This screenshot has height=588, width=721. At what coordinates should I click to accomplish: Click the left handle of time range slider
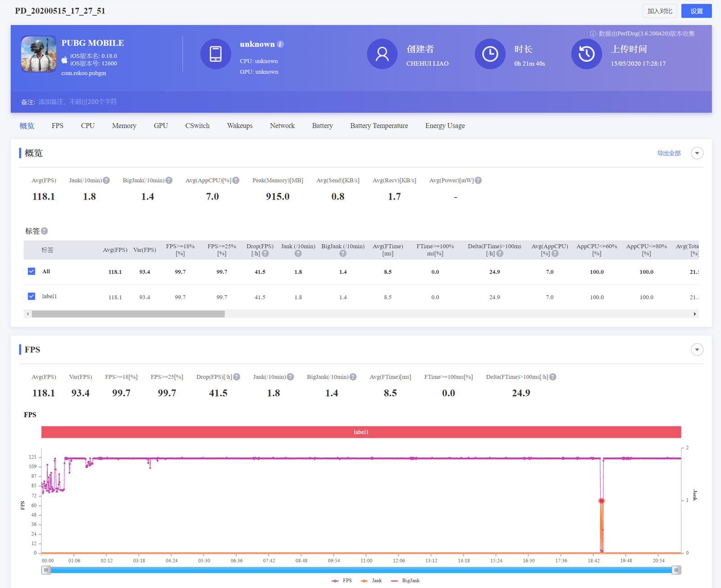coord(46,570)
